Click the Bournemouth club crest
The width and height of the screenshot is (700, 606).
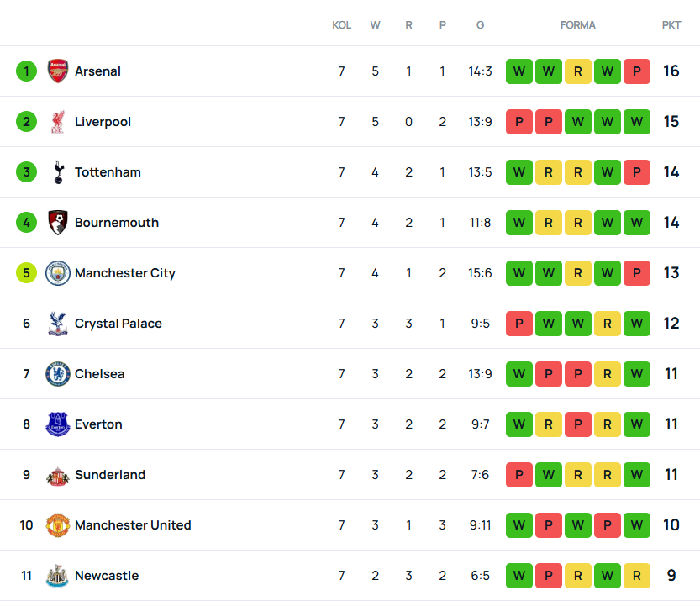click(x=57, y=223)
